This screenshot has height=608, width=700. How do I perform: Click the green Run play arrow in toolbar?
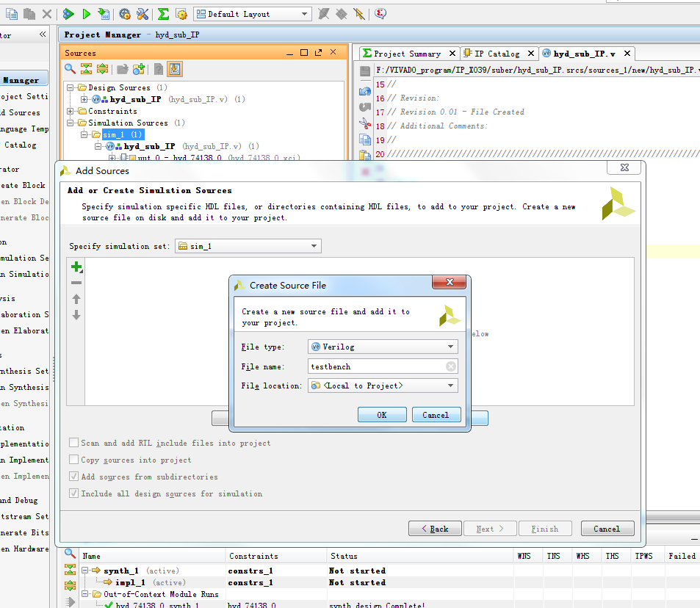point(86,14)
